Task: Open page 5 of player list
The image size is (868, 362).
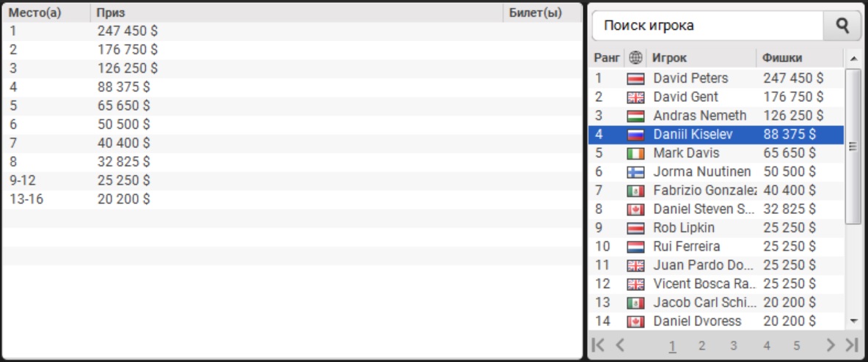Action: pyautogui.click(x=797, y=346)
